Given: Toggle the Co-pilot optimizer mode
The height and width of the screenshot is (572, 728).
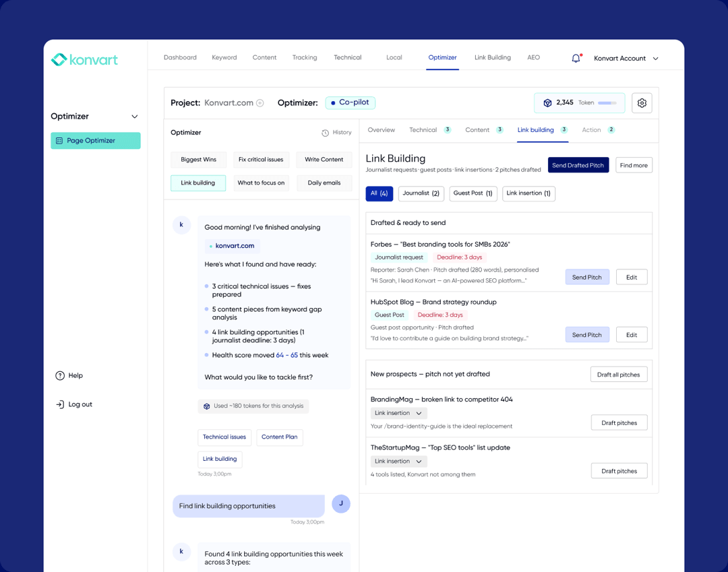Looking at the screenshot, I should point(350,102).
